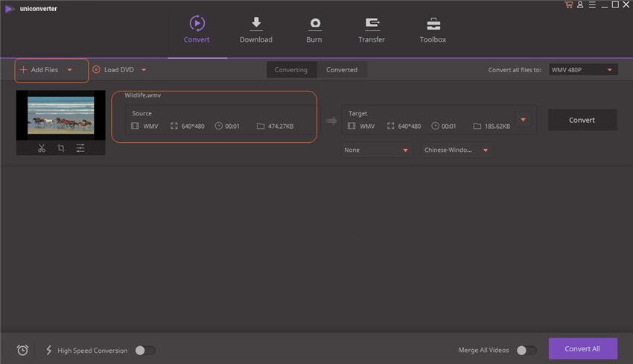Screen dimensions: 633x364
Task: Open the Download section
Action: [256, 31]
